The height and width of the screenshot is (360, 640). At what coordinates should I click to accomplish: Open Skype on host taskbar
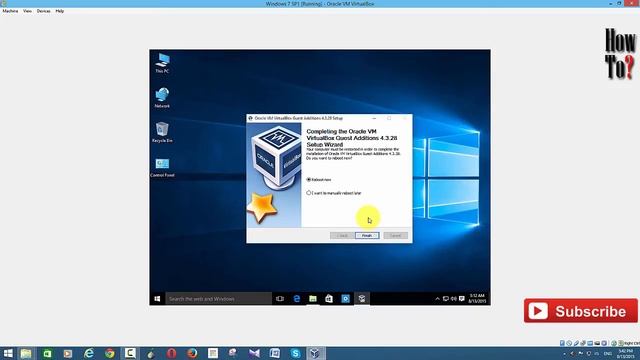(296, 353)
